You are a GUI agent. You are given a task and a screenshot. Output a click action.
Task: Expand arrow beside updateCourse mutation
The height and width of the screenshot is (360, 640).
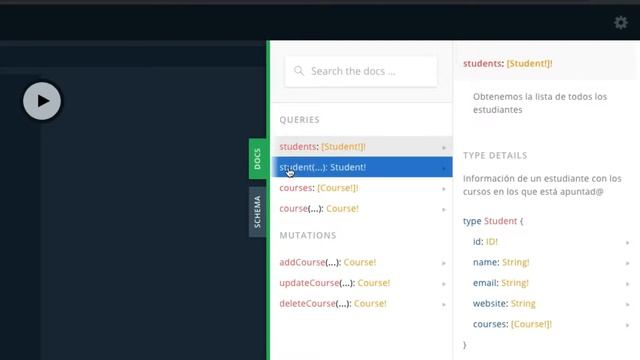[x=444, y=284]
